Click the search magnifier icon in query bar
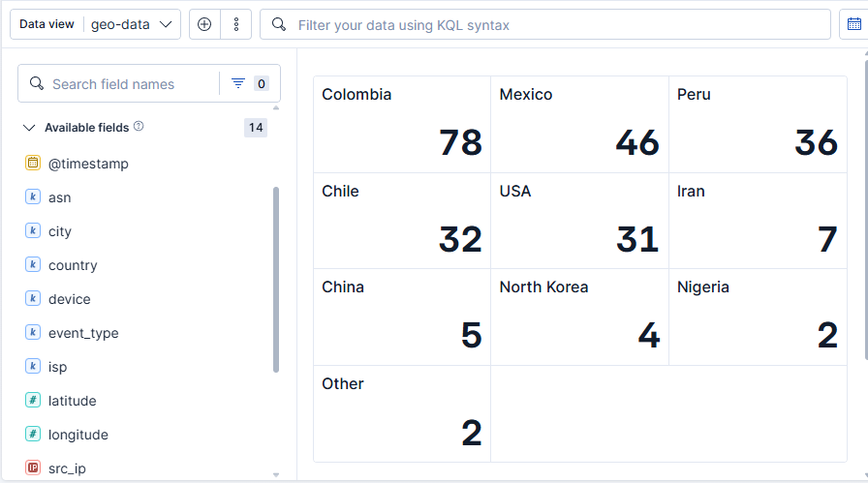 click(x=279, y=24)
